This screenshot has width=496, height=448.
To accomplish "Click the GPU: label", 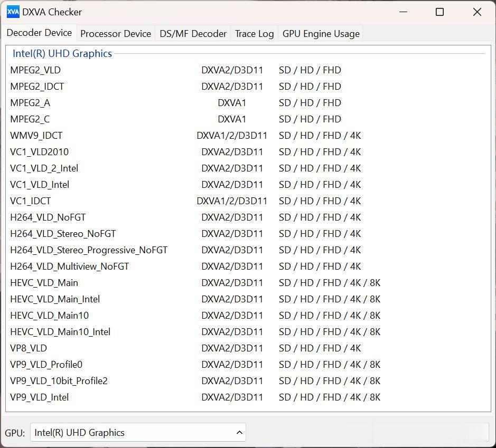I will (15, 433).
